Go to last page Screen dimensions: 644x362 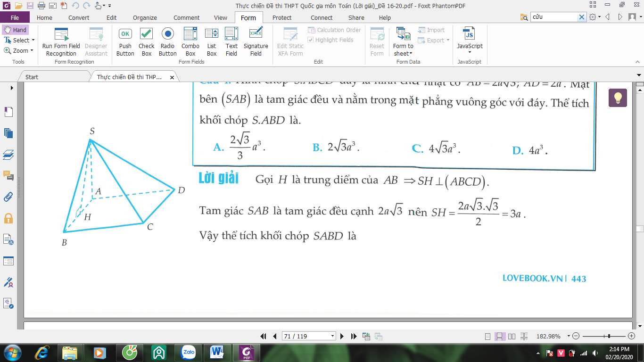coord(354,336)
